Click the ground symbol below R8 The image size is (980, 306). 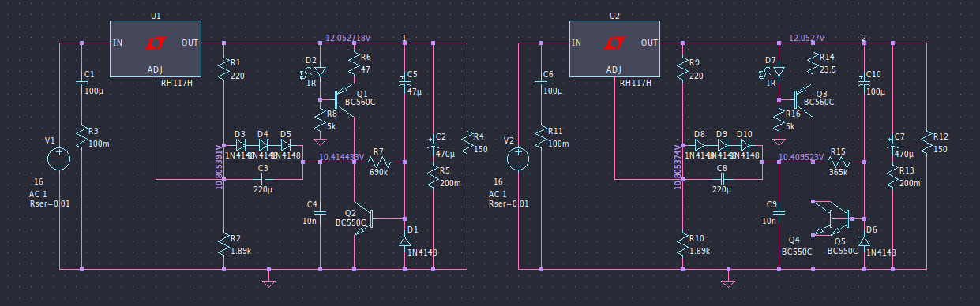point(320,141)
